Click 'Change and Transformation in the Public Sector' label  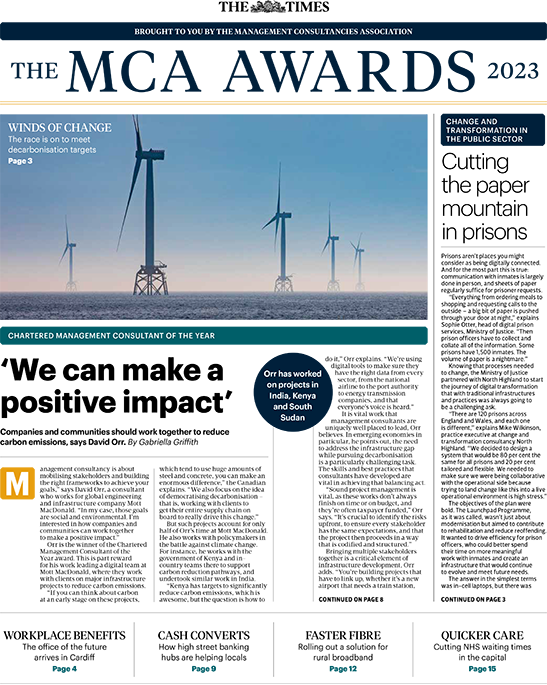(x=492, y=130)
